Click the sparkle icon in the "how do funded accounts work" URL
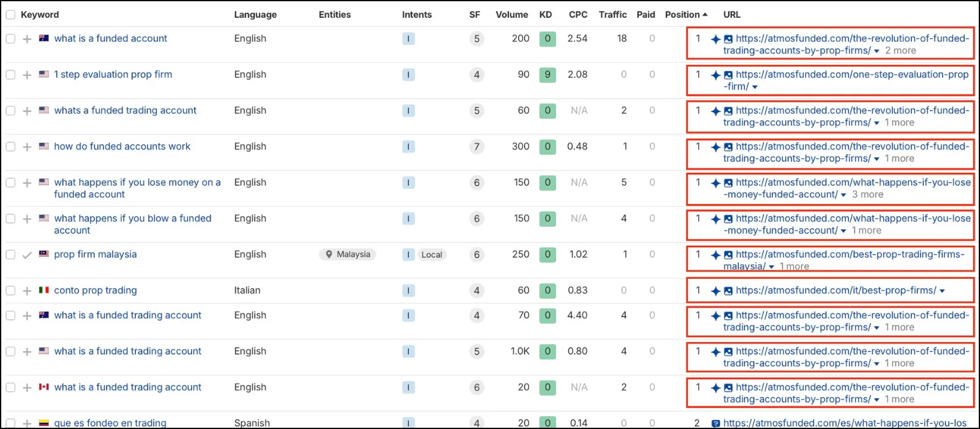This screenshot has width=980, height=429. [x=715, y=147]
